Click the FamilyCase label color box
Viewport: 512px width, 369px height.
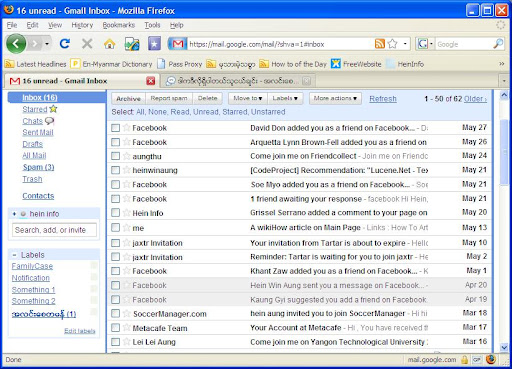[94, 265]
